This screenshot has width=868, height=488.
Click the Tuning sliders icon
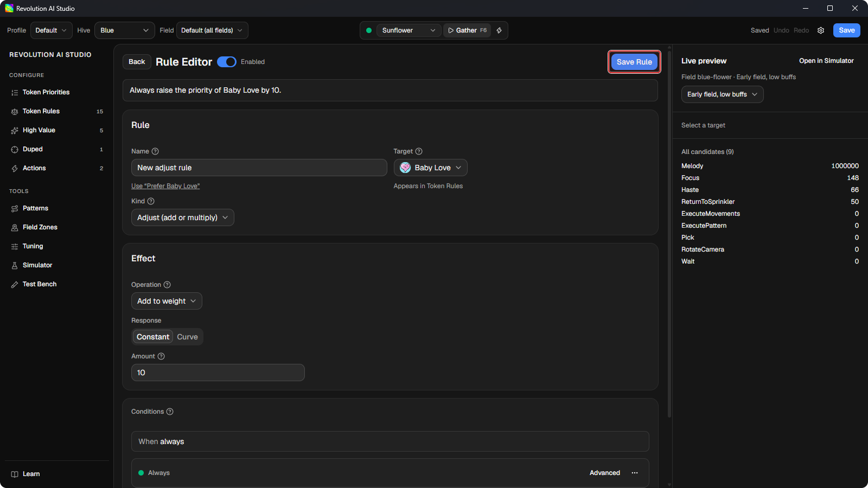[15, 247]
